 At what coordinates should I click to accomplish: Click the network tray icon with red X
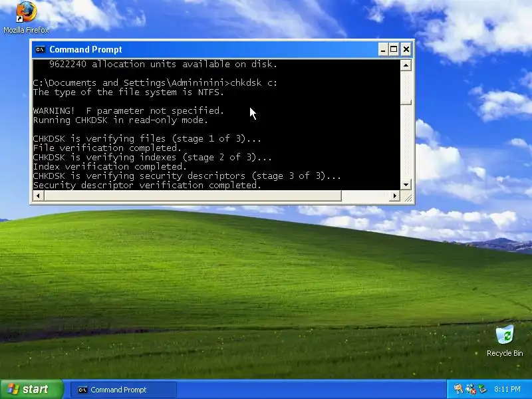[471, 389]
